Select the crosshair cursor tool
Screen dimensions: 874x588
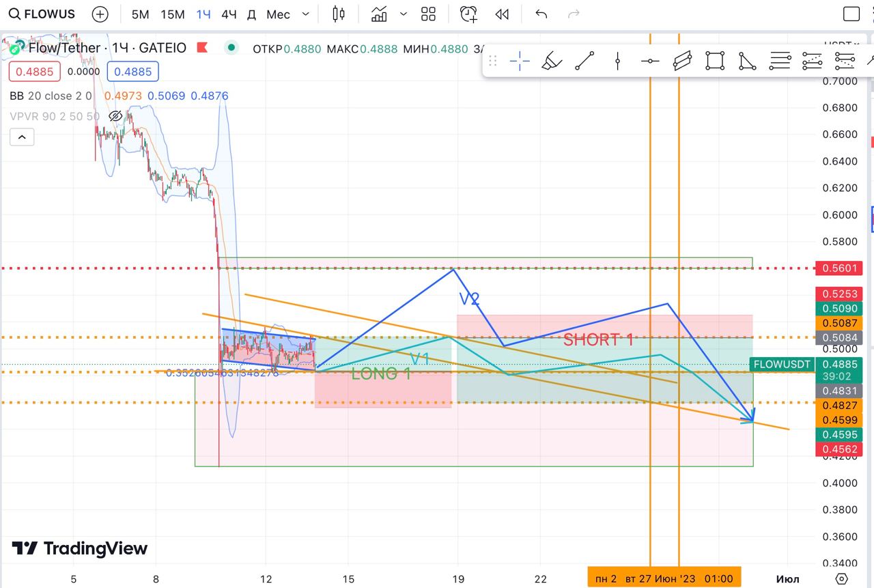[520, 61]
